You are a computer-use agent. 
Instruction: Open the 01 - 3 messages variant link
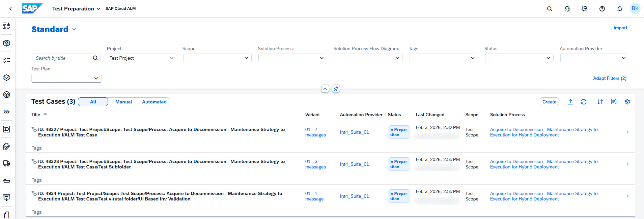(x=315, y=164)
